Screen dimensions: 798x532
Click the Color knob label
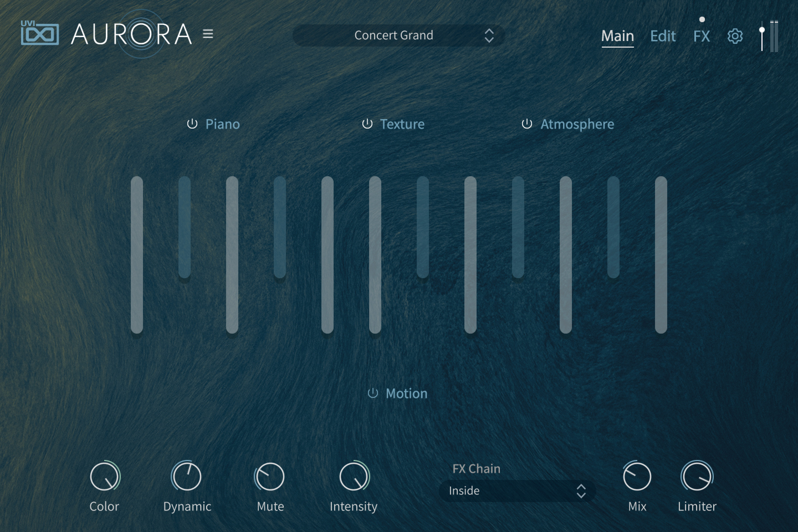pos(104,506)
